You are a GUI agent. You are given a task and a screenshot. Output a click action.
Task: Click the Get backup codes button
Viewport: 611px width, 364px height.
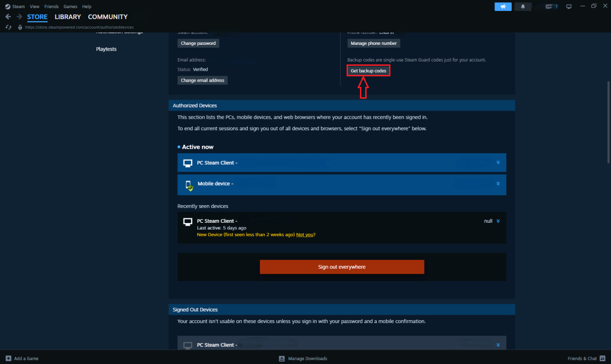pos(369,71)
